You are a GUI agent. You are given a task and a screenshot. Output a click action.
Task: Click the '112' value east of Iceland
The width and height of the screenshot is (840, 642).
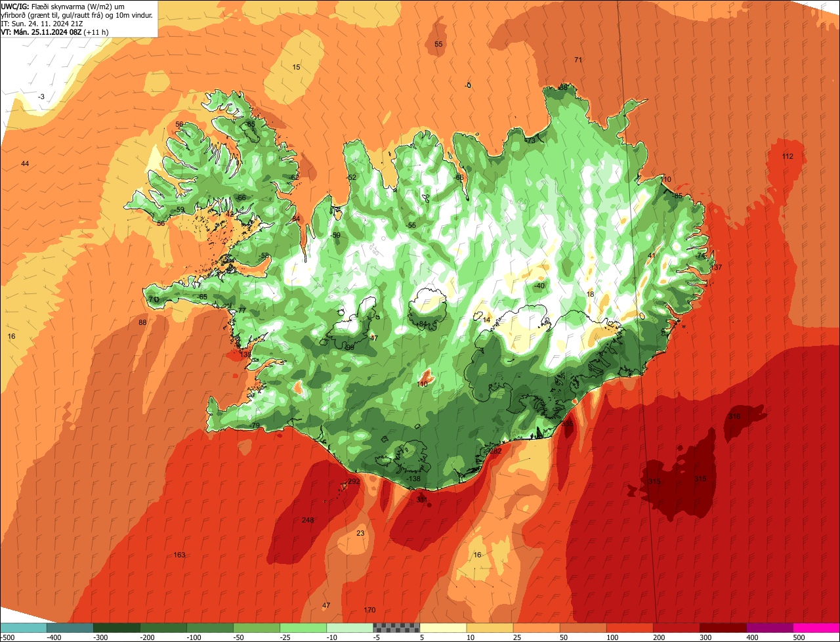pos(788,156)
